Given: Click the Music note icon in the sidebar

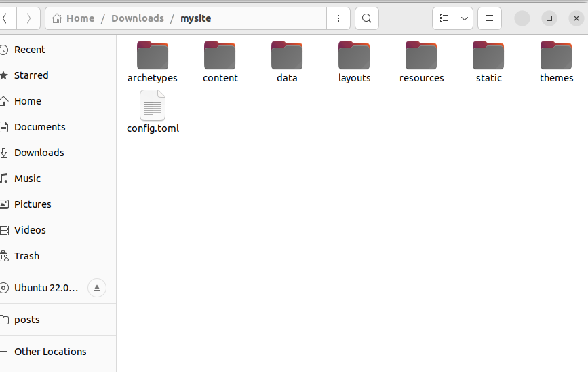Looking at the screenshot, I should 4,179.
